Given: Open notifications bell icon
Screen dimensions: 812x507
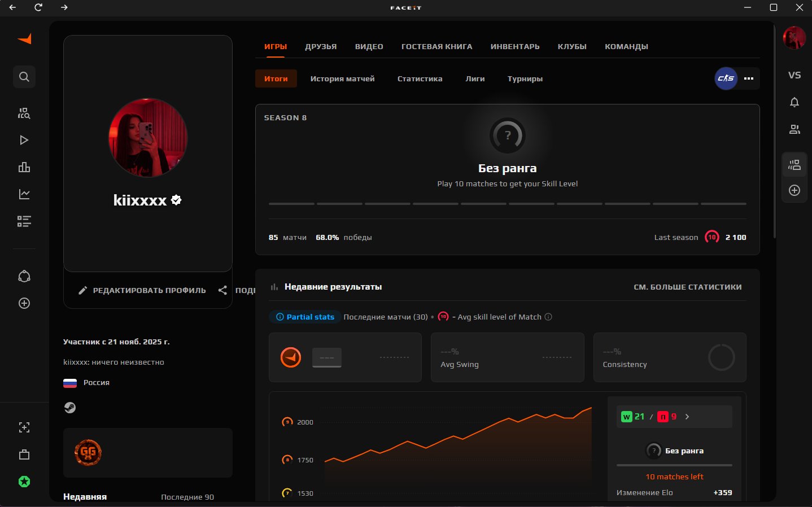Looking at the screenshot, I should (x=794, y=102).
